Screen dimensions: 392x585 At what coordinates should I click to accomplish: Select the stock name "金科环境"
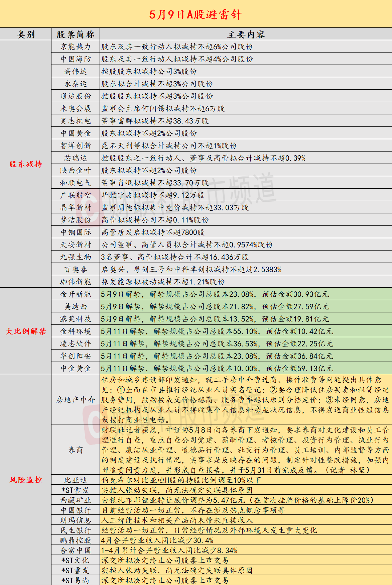coord(76,331)
